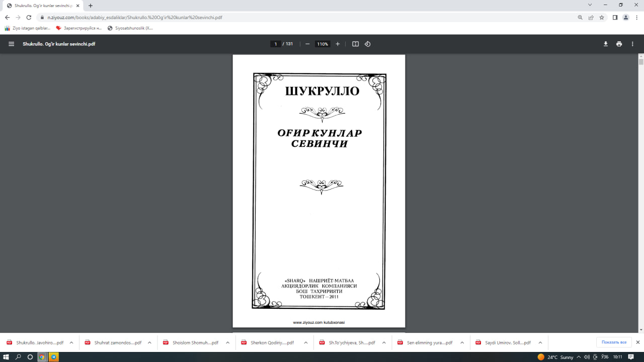Select the 110% zoom level value

322,44
